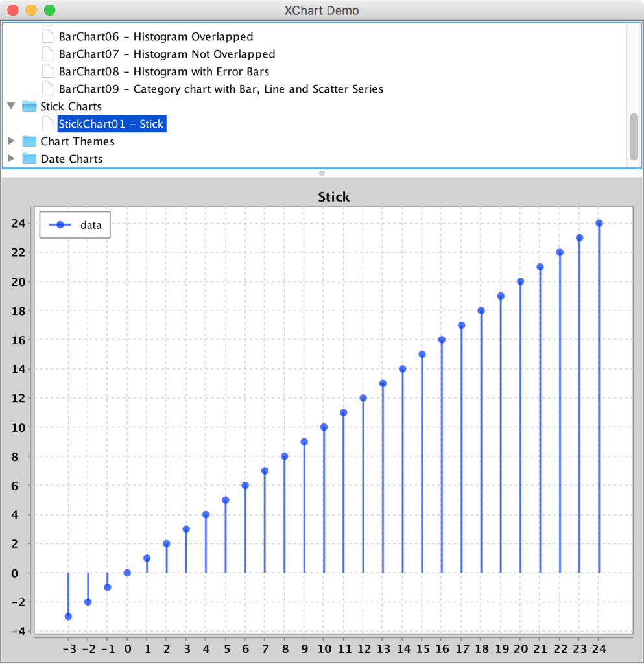Select BarChart09 - Category chart entry
The image size is (644, 664).
221,88
